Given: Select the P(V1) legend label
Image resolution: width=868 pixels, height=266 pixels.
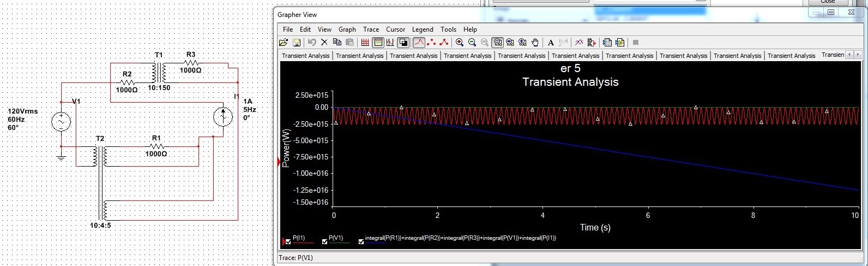Looking at the screenshot, I should point(336,238).
